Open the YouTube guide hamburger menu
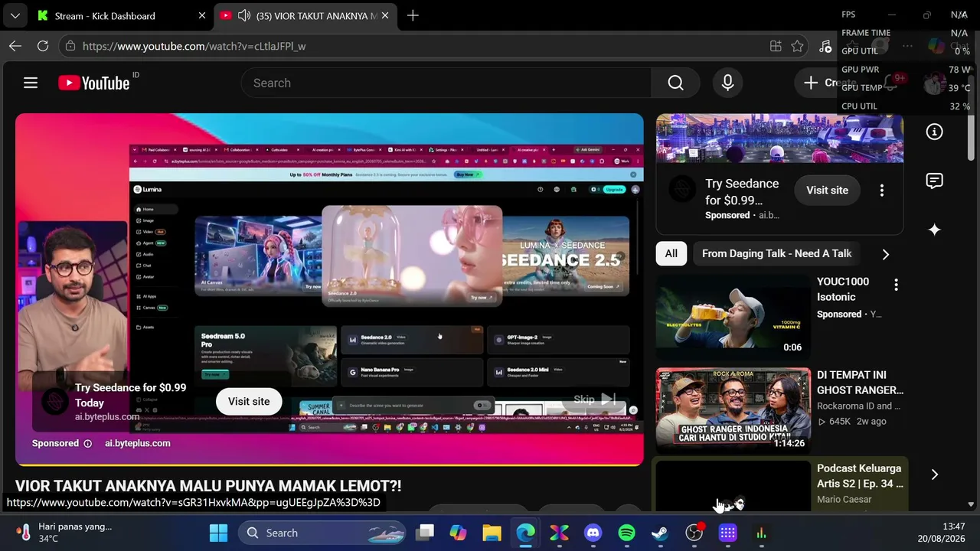The height and width of the screenshot is (551, 980). click(x=31, y=83)
